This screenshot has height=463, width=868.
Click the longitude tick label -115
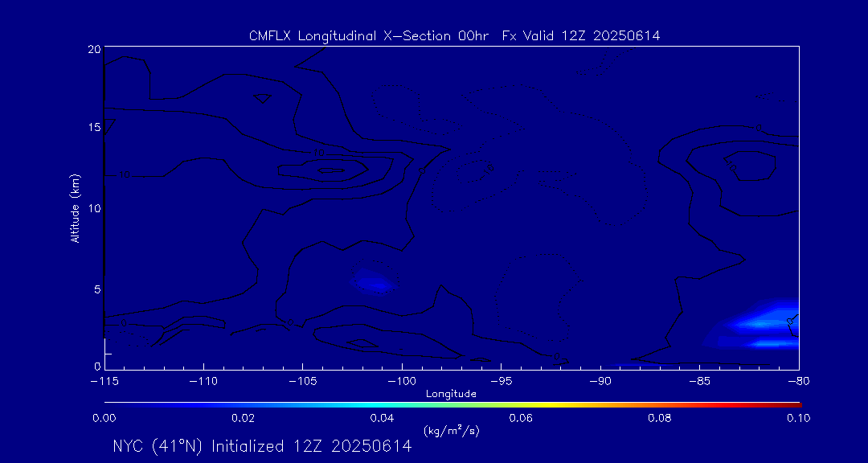click(104, 382)
